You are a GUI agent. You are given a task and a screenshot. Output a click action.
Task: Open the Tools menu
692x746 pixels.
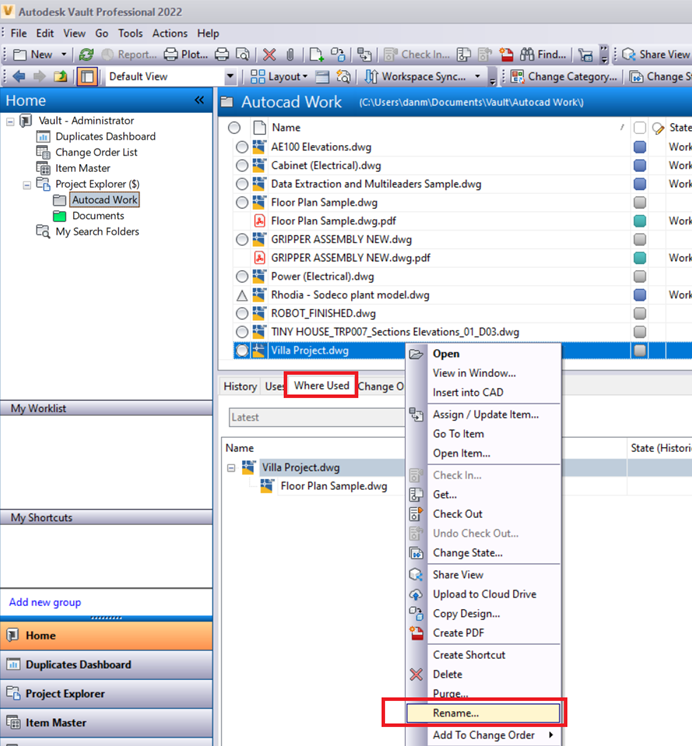130,33
